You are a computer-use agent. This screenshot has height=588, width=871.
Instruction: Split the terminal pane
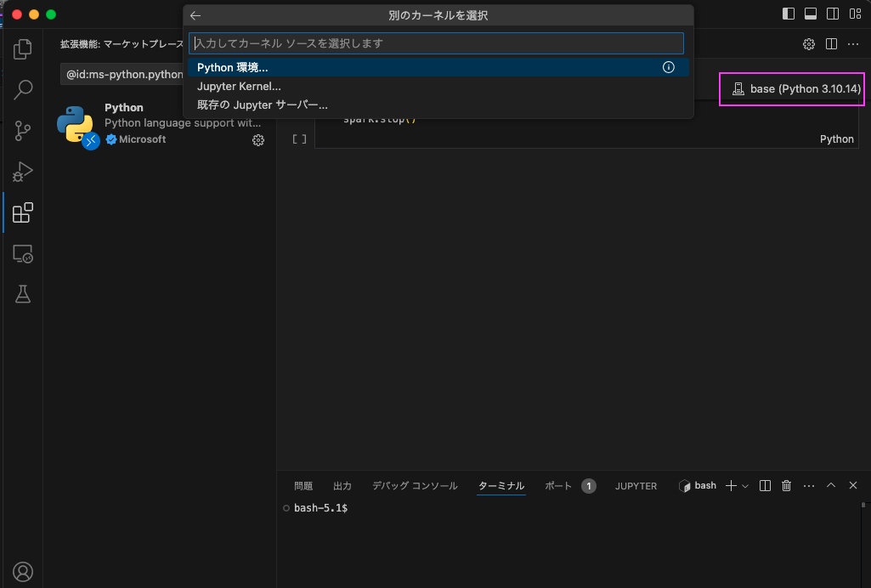click(765, 486)
